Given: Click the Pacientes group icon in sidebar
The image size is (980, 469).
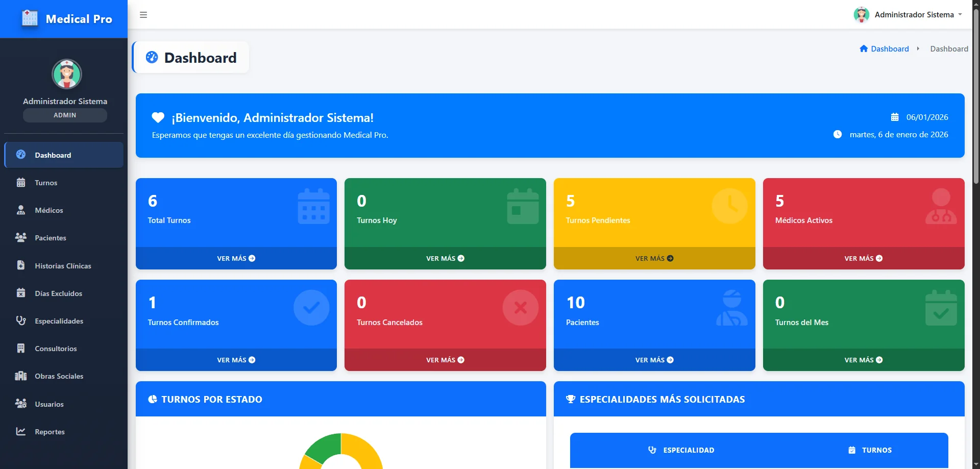Looking at the screenshot, I should 21,238.
